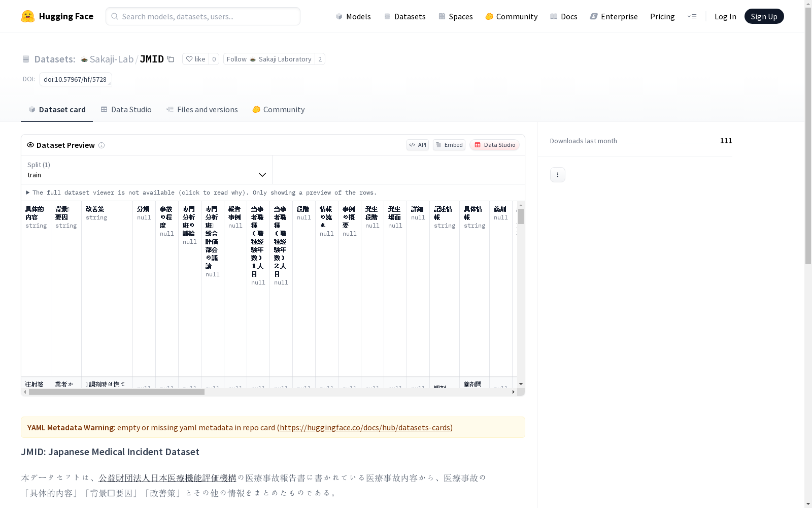Click the right arrow of horizontal scrollbar
The image size is (812, 508).
pos(514,392)
